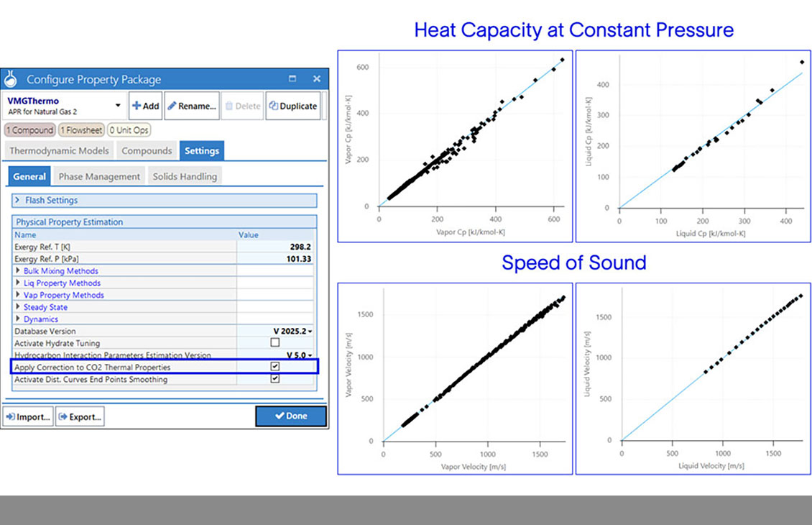Click the Rename pencil icon
The width and height of the screenshot is (812, 525).
pos(171,105)
